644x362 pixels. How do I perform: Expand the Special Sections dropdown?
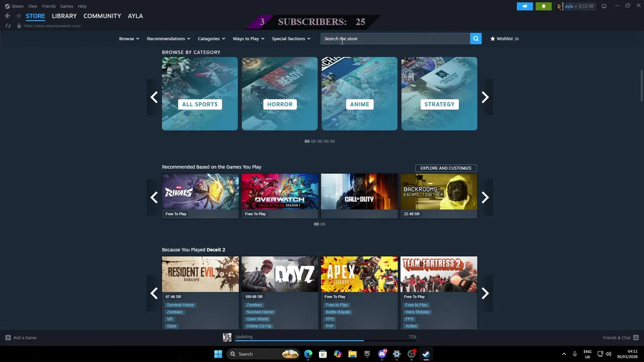click(x=291, y=39)
